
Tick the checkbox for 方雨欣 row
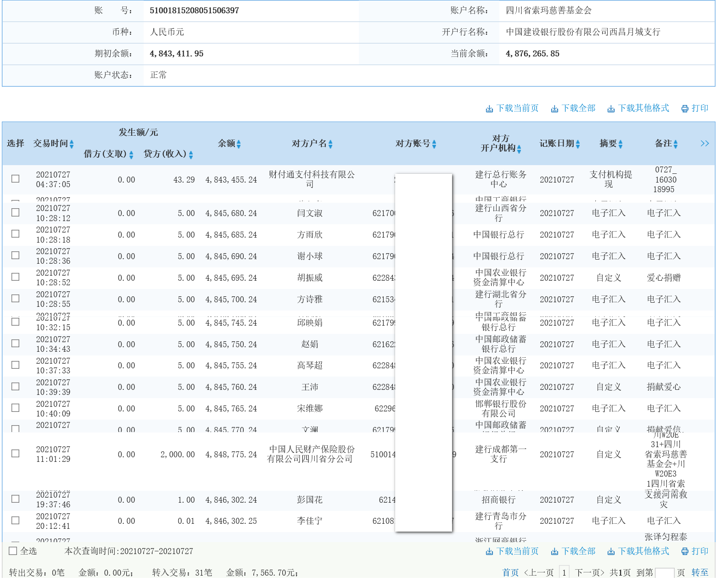pos(16,234)
